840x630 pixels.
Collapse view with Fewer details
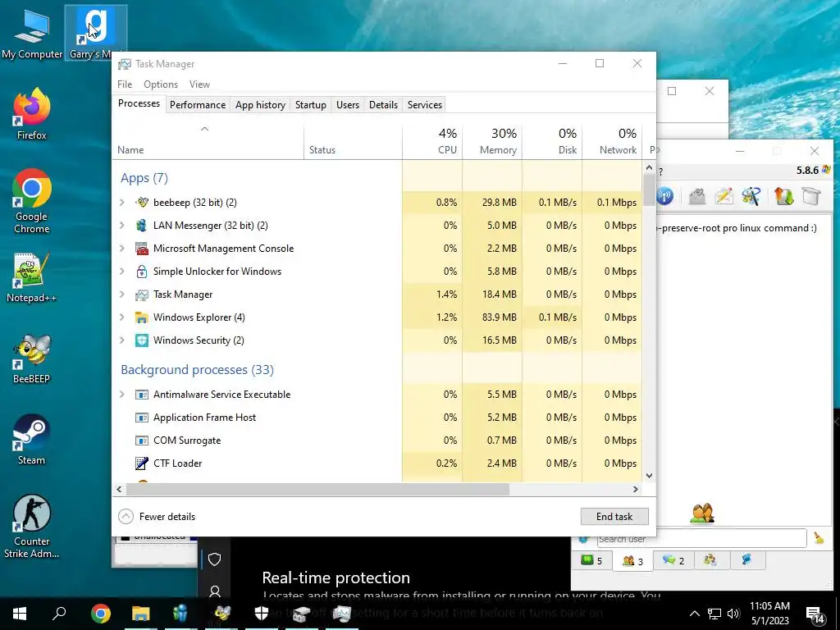tap(157, 517)
